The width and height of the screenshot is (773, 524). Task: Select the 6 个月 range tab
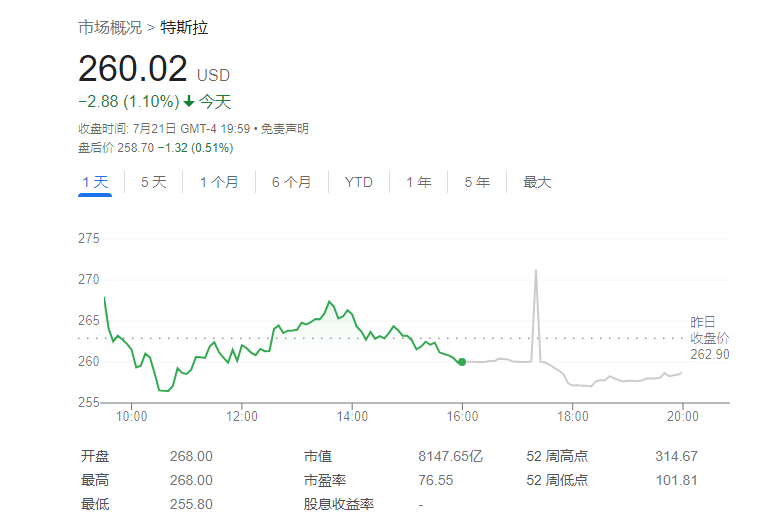pyautogui.click(x=291, y=182)
